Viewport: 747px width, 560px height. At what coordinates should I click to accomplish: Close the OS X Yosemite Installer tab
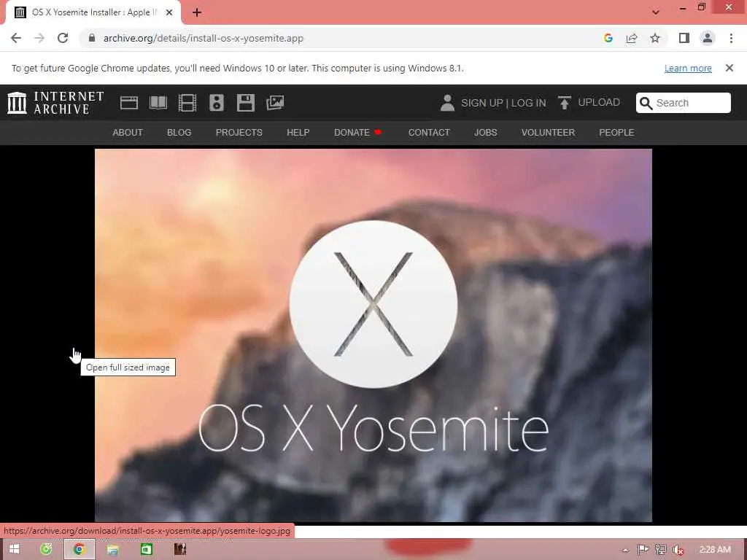pyautogui.click(x=169, y=12)
